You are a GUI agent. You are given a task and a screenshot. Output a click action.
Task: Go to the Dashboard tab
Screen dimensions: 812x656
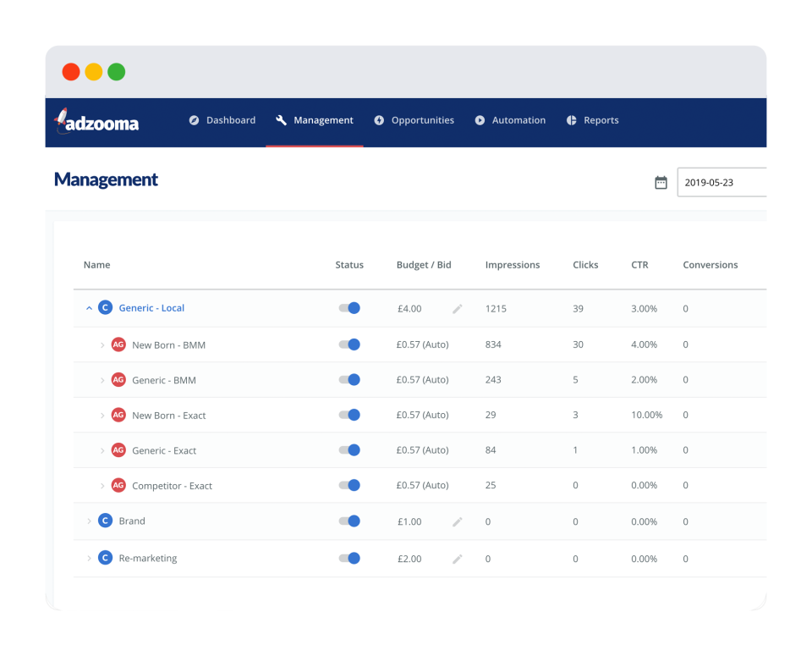pos(222,120)
